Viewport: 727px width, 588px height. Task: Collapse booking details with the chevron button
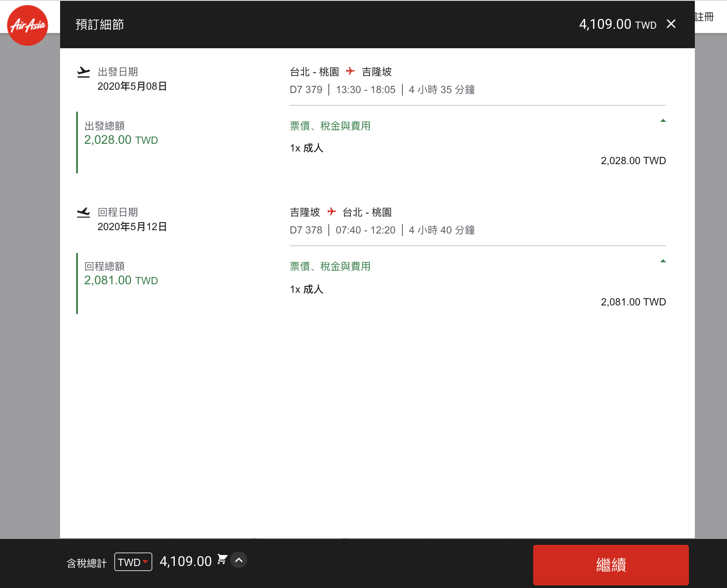coord(239,560)
